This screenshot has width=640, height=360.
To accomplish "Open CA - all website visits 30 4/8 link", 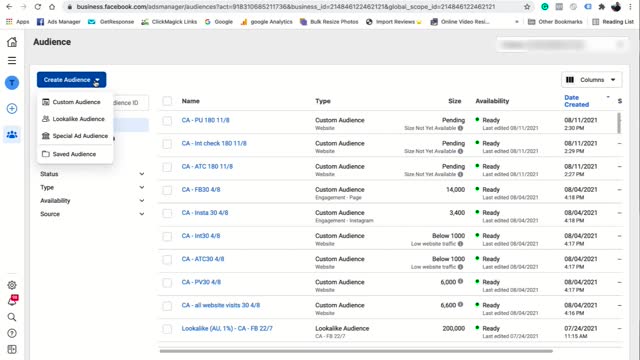I will (x=221, y=305).
